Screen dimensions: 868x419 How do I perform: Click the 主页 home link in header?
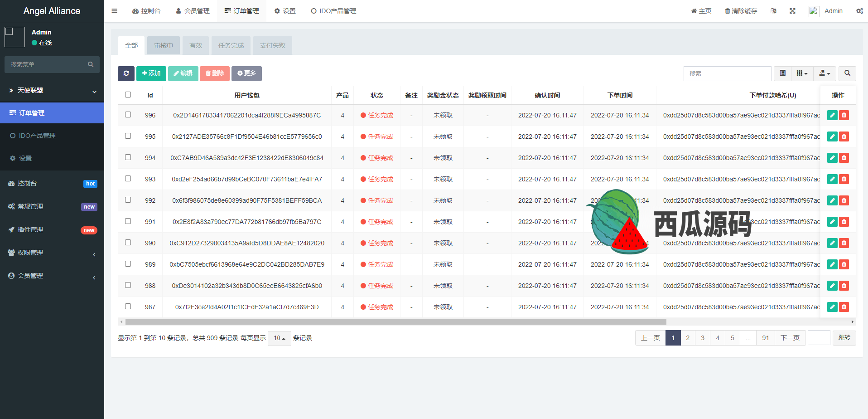[701, 11]
